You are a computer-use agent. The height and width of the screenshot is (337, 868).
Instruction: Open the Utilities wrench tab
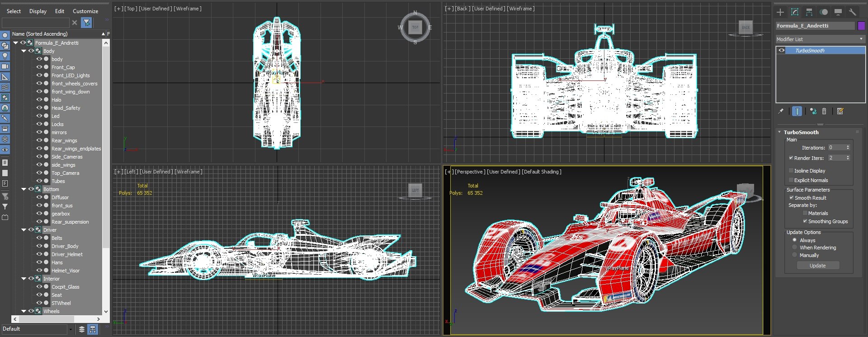click(x=853, y=12)
